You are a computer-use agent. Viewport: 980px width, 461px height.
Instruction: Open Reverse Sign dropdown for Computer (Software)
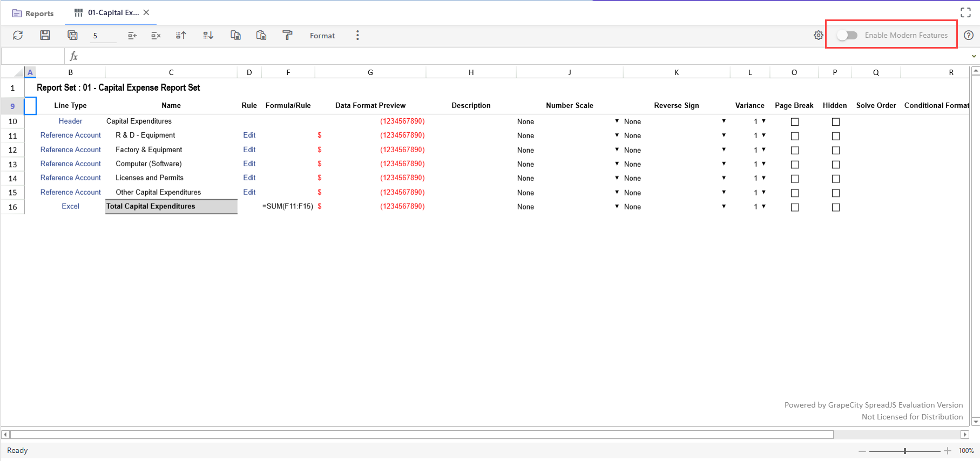tap(724, 164)
